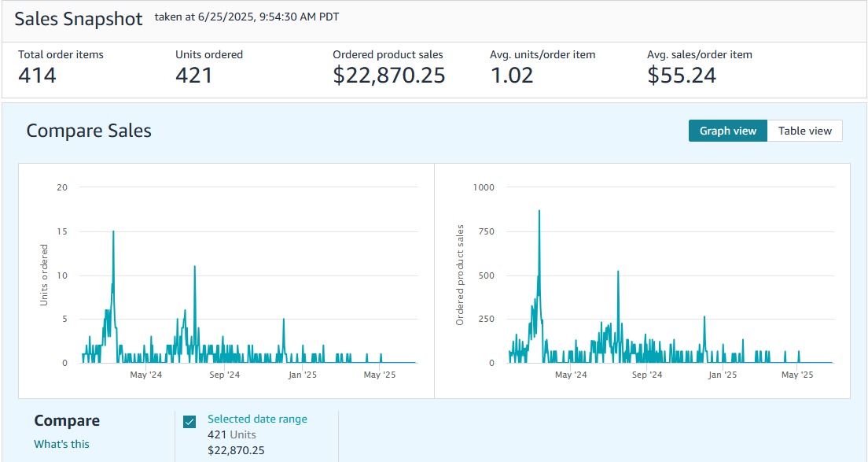Click the tallest peak in Units ordered chart
This screenshot has height=462, width=868.
[x=113, y=231]
